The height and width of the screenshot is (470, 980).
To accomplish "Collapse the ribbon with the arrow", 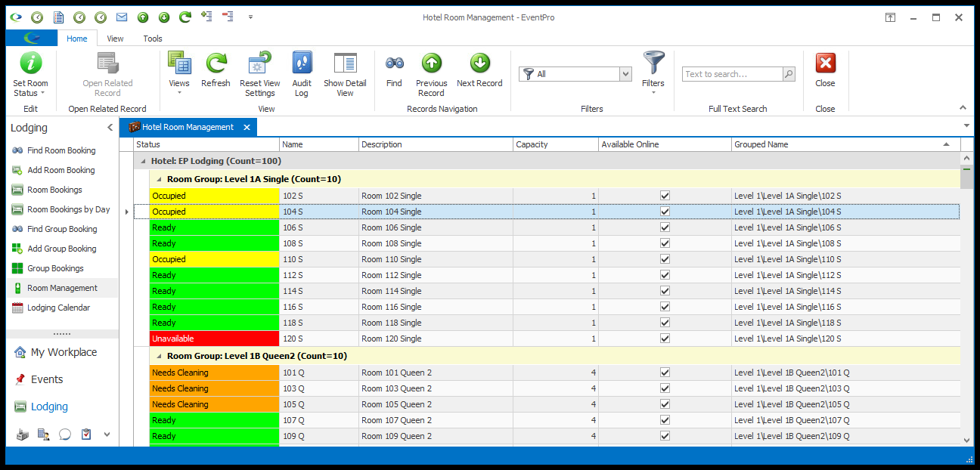I will tap(963, 108).
